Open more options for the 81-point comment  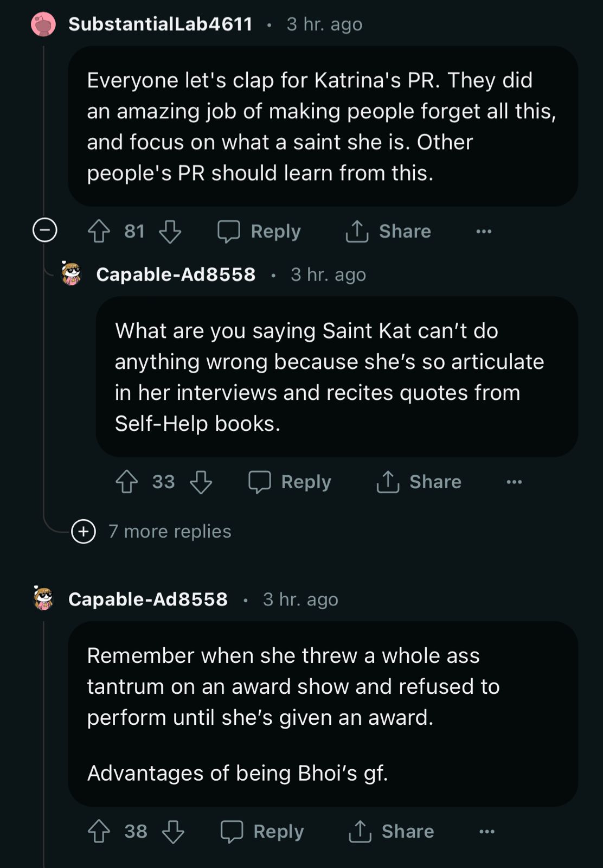pyautogui.click(x=484, y=231)
